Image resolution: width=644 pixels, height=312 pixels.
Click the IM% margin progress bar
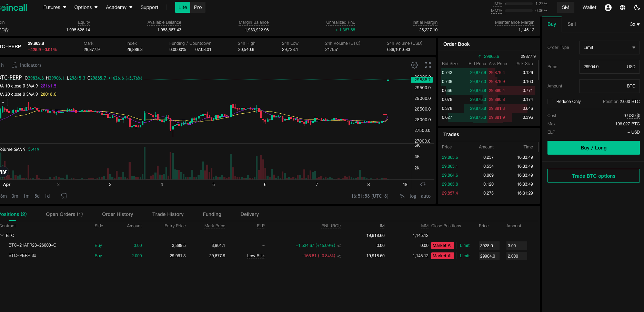519,4
